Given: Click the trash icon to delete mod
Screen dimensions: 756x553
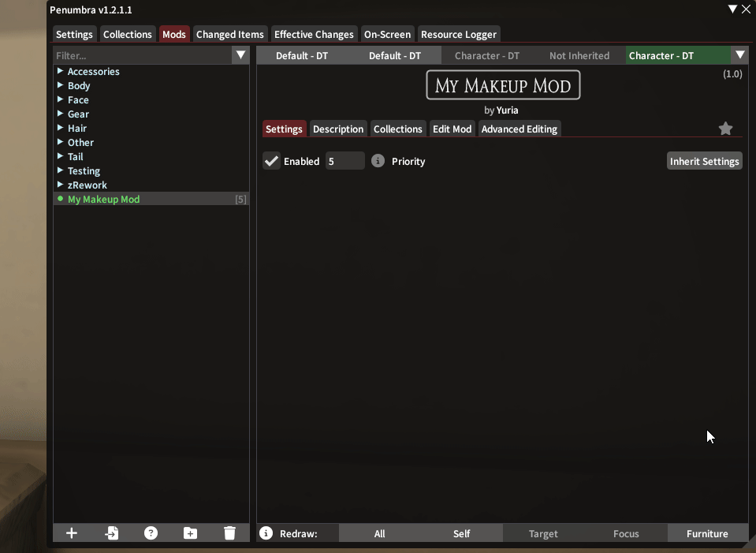Looking at the screenshot, I should 229,533.
